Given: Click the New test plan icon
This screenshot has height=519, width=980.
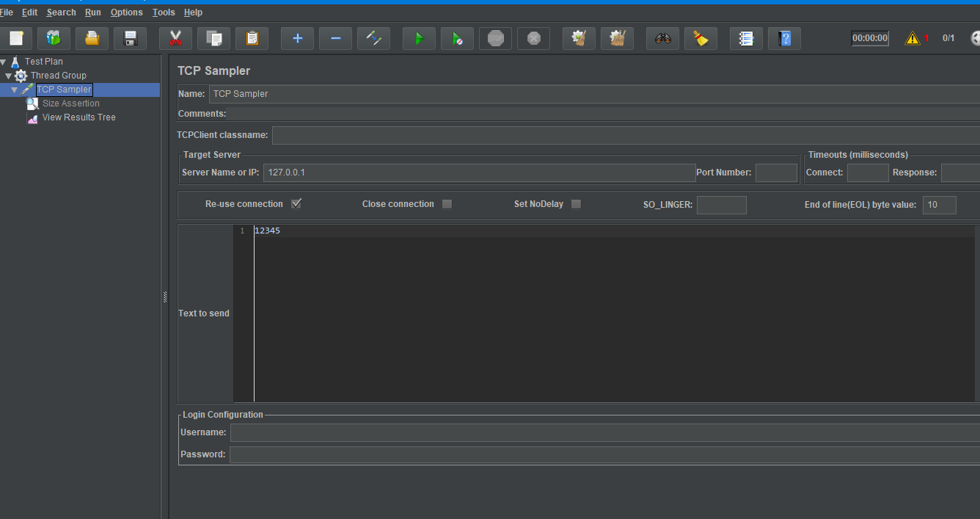Looking at the screenshot, I should [x=16, y=38].
